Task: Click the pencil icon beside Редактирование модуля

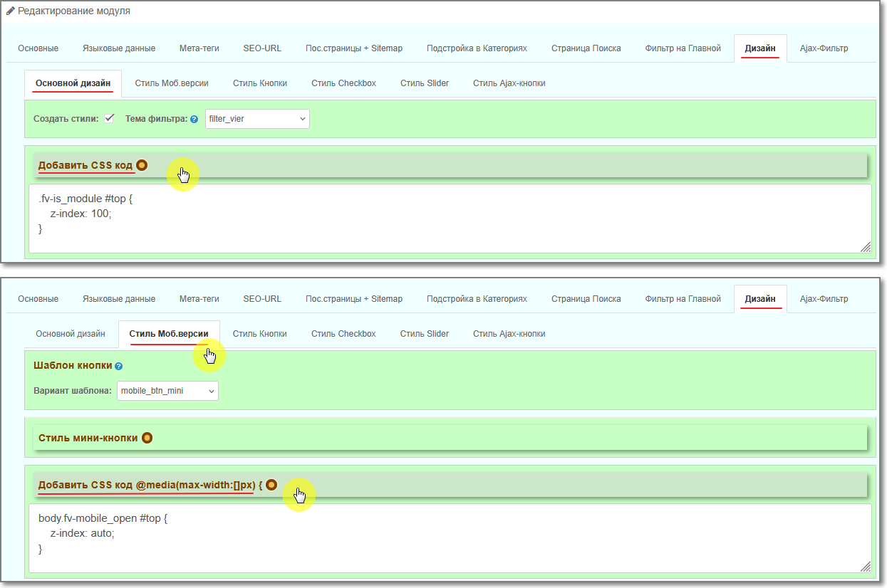Action: (11, 11)
